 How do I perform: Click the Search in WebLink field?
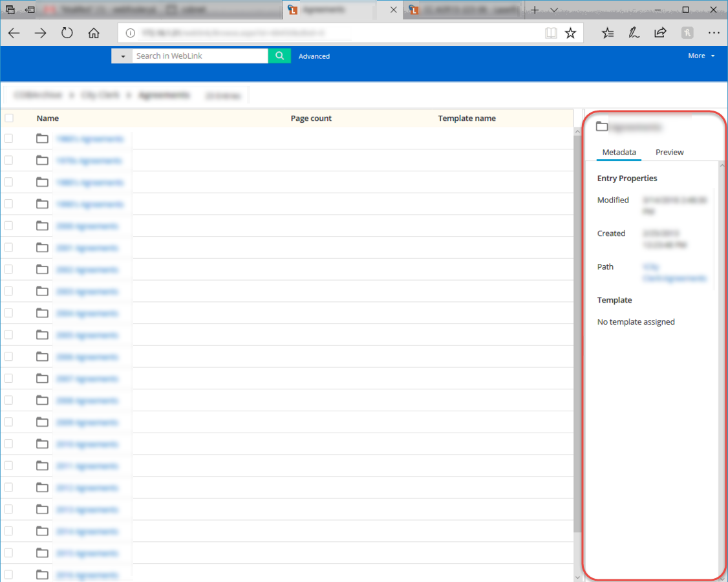click(x=200, y=56)
